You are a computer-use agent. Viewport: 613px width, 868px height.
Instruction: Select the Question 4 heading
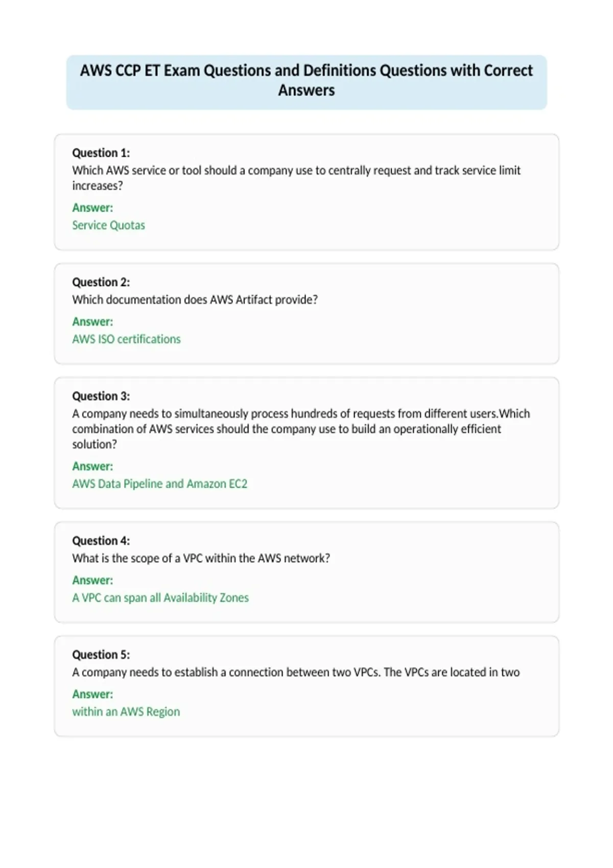click(x=101, y=540)
